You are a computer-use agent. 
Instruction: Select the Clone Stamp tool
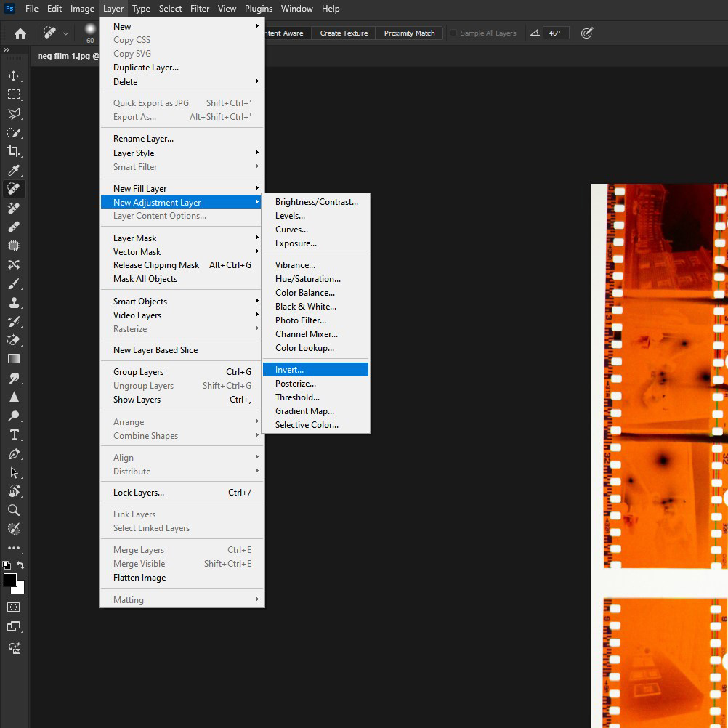14,303
